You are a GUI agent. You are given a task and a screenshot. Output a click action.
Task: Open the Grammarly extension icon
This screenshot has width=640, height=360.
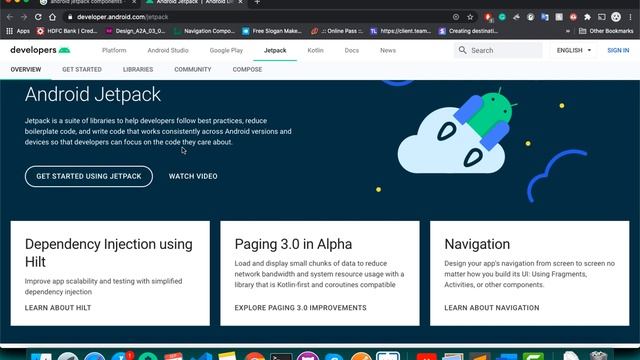pyautogui.click(x=502, y=17)
